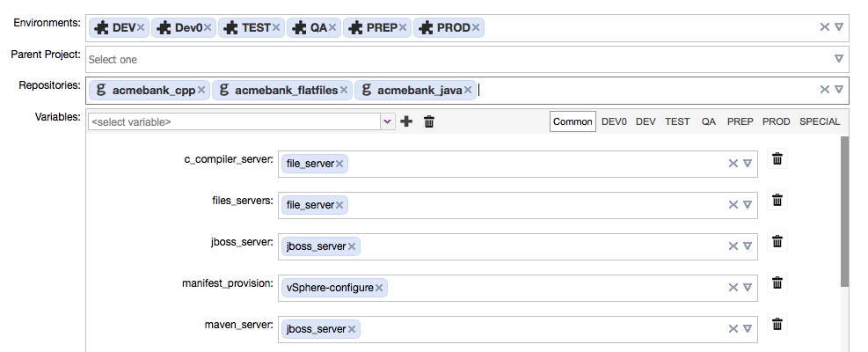Delete the jboss_server variable row

pos(777,242)
